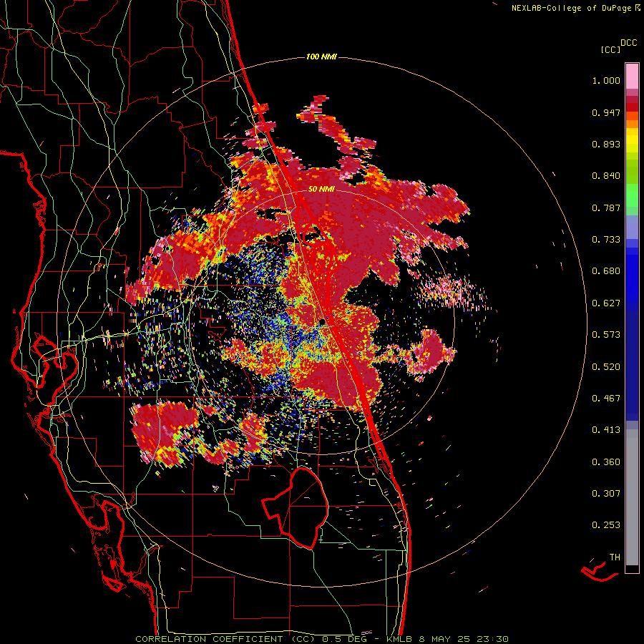Click the pink 1.000 swatch on the color bar
Image resolution: width=644 pixels, height=644 pixels.
tap(632, 77)
